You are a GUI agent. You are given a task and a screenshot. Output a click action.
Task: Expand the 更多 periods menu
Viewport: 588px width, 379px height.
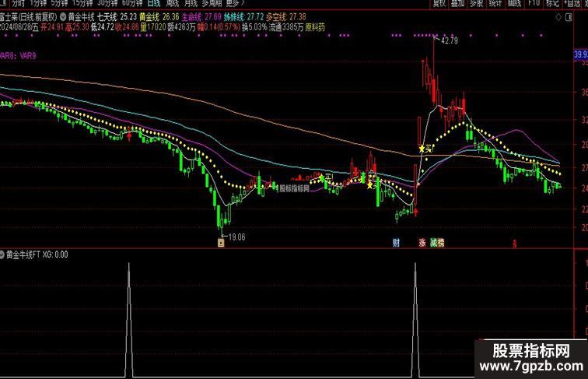pos(235,3)
